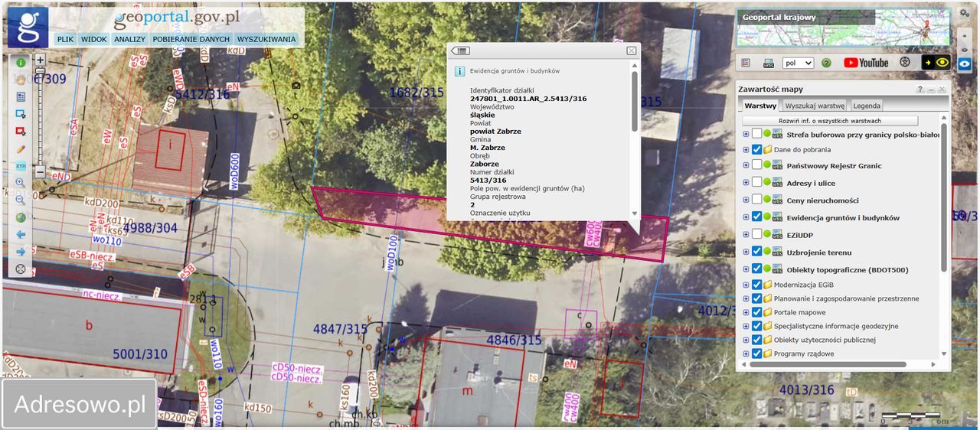Click the magnifier zoom-in tool
Viewport: 980px width, 430px height.
click(x=21, y=183)
